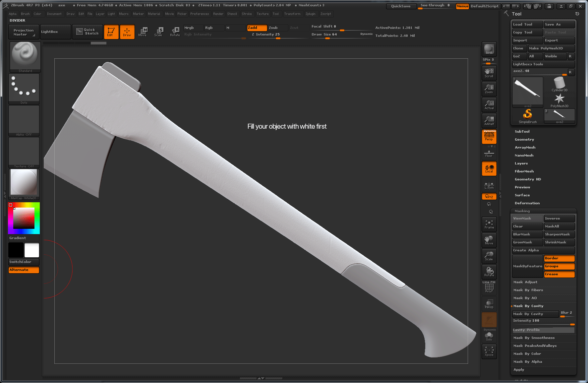588x383 pixels.
Task: Activate the Rotate transform mode icon
Action: 175,32
